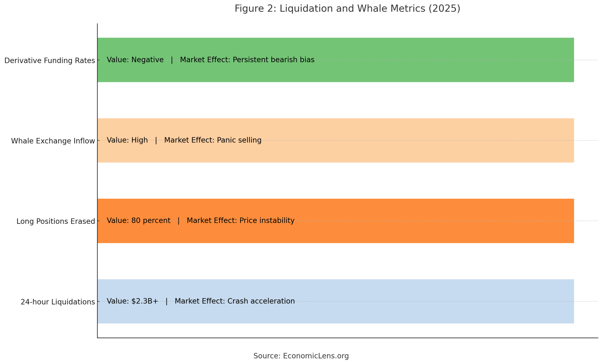Pick the dark orange Long Positions bar

click(x=415, y=232)
